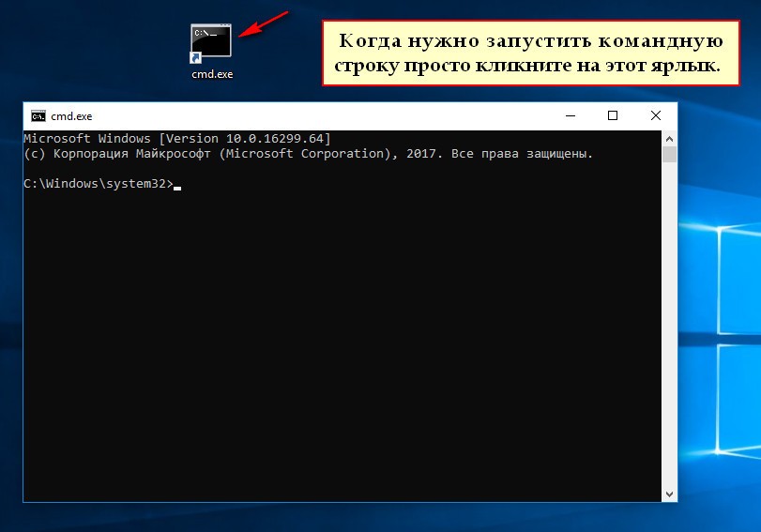Click the scrollbar down arrow in console
Viewport: 761px width, 532px height.
pyautogui.click(x=669, y=494)
